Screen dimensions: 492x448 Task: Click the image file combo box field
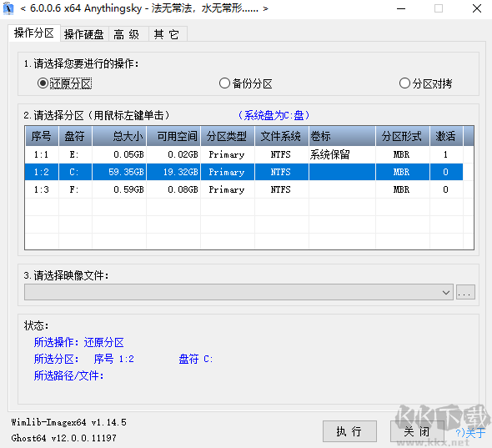coord(238,293)
